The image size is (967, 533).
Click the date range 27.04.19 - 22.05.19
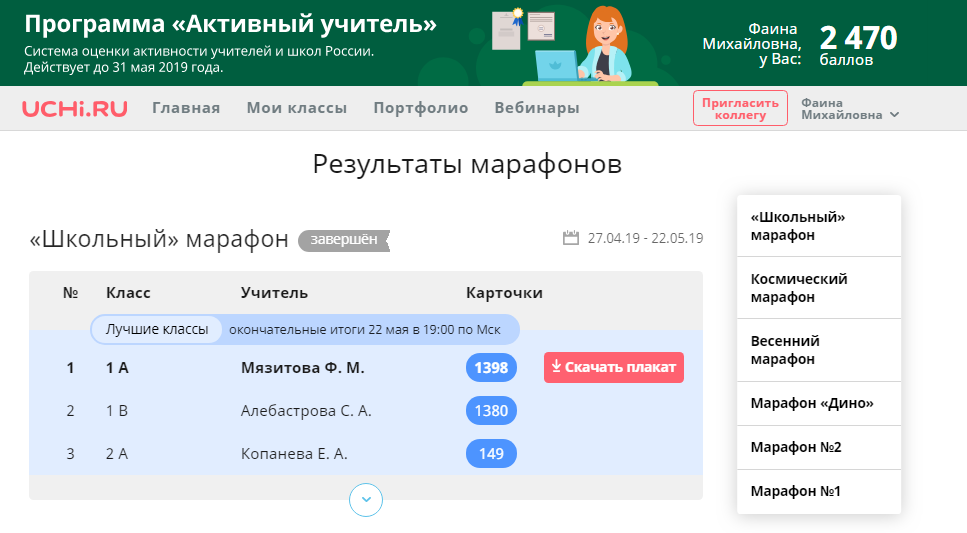pos(645,238)
